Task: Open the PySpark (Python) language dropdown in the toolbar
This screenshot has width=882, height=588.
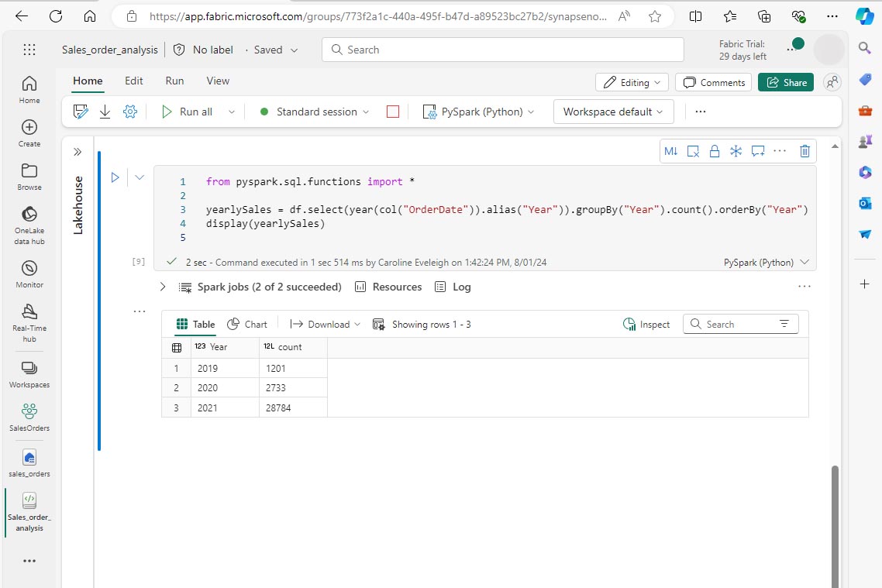Action: (x=479, y=112)
